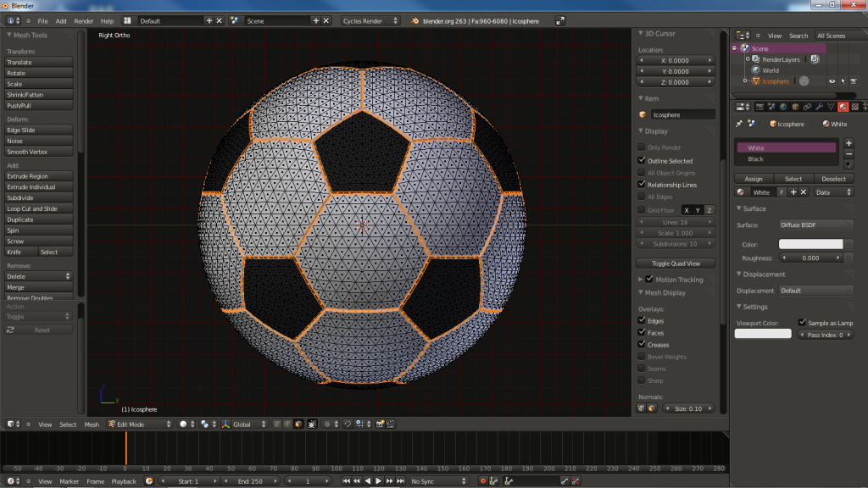The width and height of the screenshot is (868, 488).
Task: Open the Surface Diffuse BSDF dropdown
Action: (815, 225)
